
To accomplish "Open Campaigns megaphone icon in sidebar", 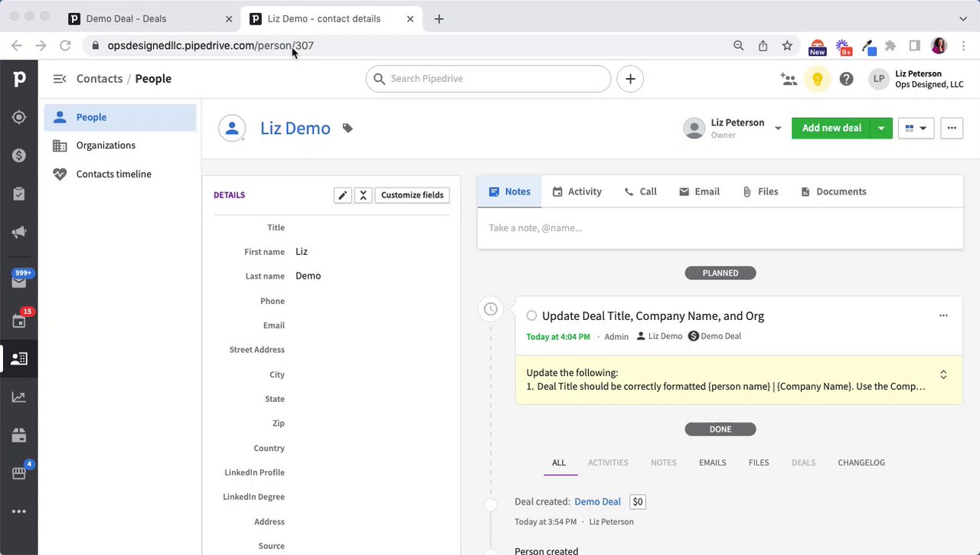I will pos(19,233).
